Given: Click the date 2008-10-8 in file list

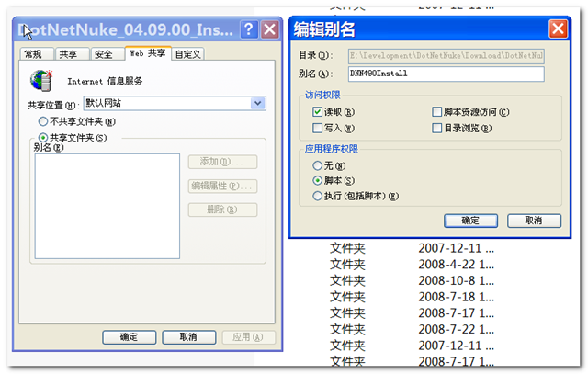Looking at the screenshot, I should click(x=456, y=280).
